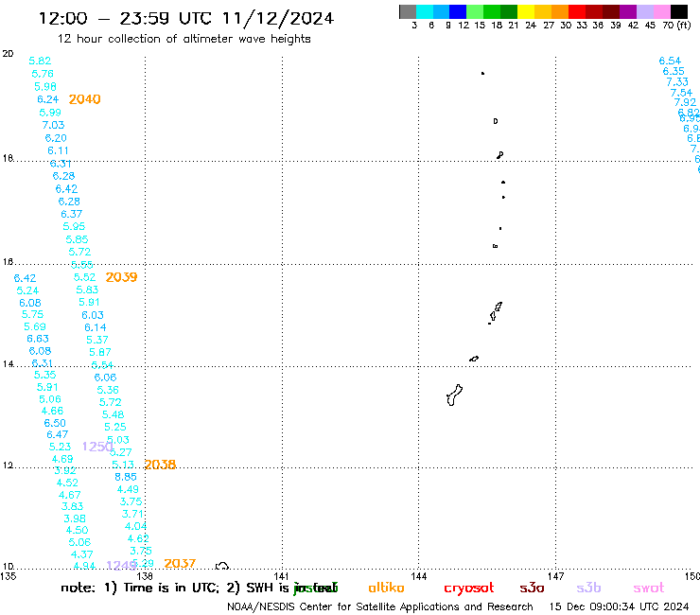700x615 pixels.
Task: Click the wave height value 7.03
Action: tap(53, 125)
